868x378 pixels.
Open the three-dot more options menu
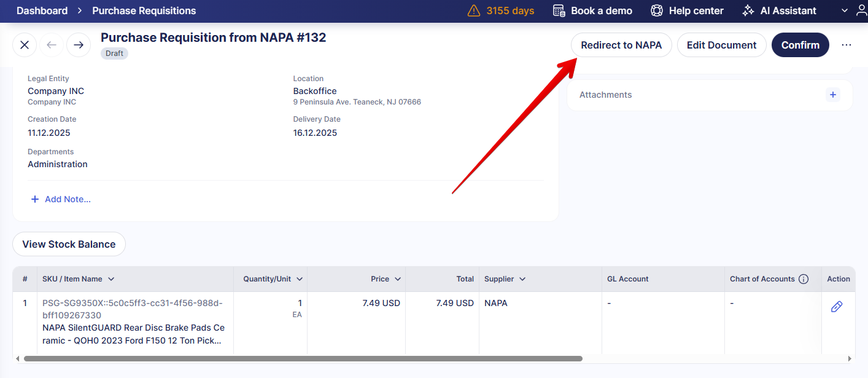pyautogui.click(x=847, y=45)
